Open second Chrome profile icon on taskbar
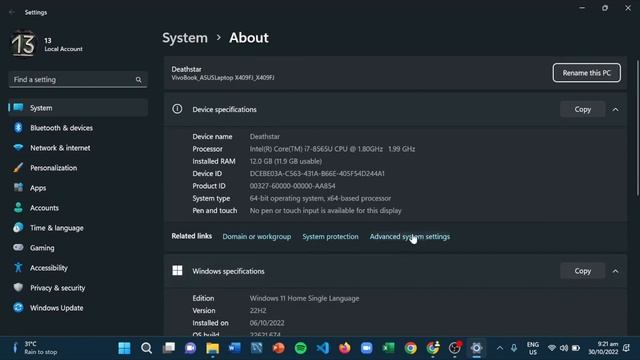 click(x=433, y=348)
